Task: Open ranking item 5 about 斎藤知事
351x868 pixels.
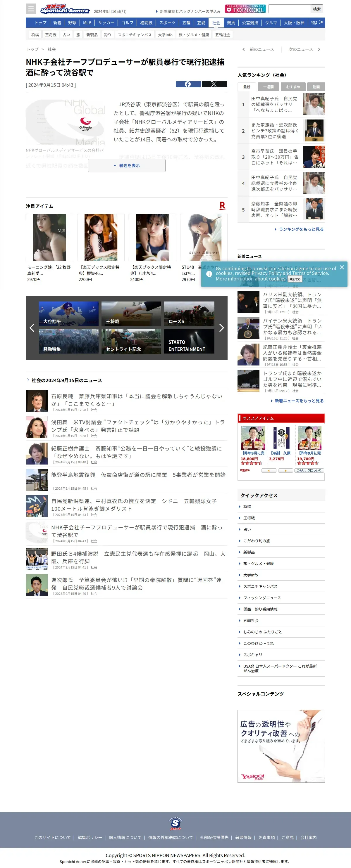Action: click(x=281, y=209)
